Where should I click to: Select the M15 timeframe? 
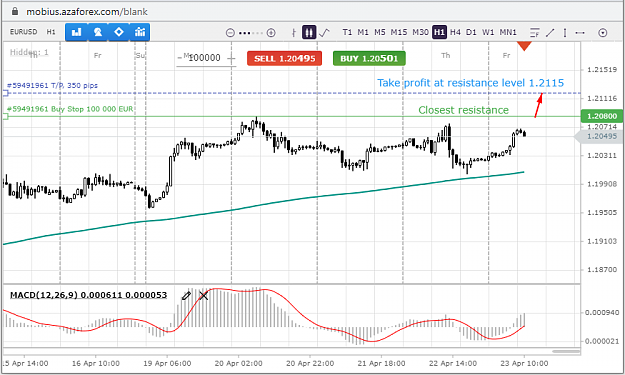click(399, 32)
